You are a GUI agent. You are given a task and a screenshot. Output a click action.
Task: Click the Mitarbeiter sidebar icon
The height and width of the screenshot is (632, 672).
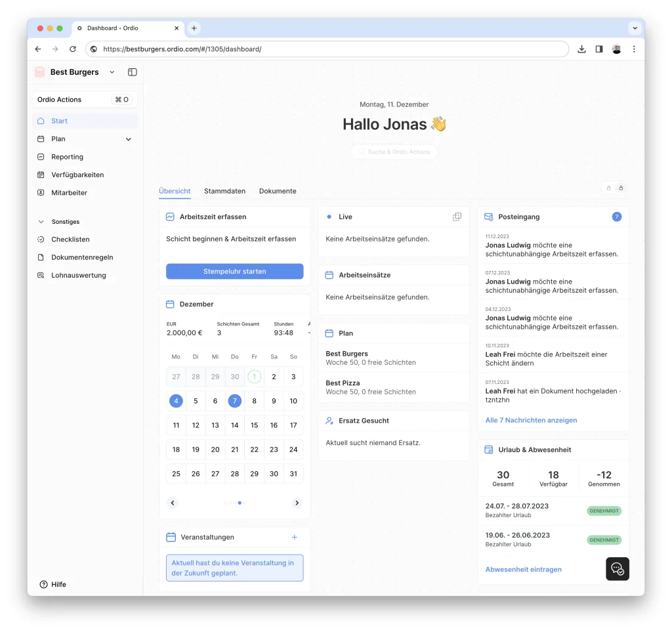41,193
